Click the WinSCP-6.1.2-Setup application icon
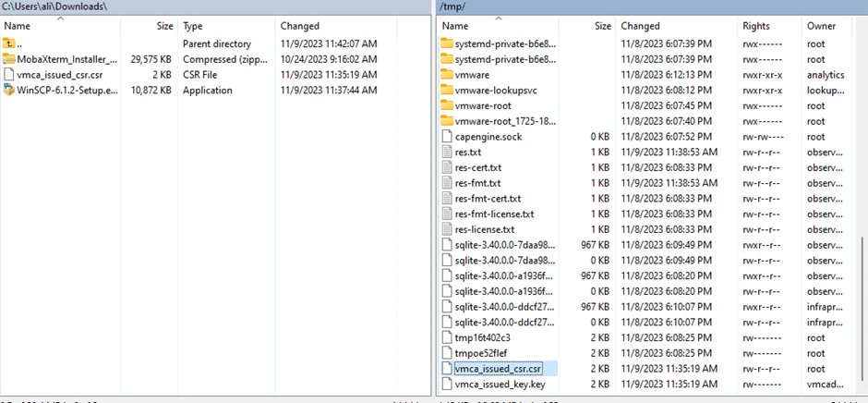The image size is (868, 403). click(x=10, y=91)
